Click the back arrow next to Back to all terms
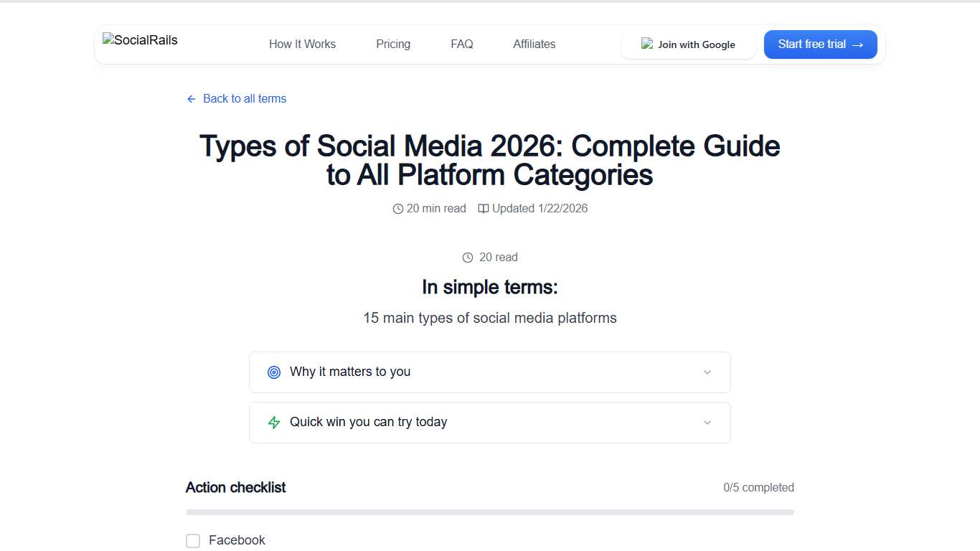 click(x=190, y=98)
